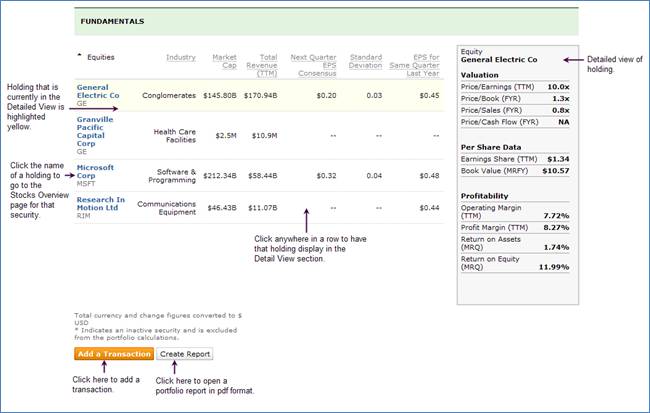Click market cap value $145.80B
This screenshot has height=413, width=650.
(x=220, y=95)
